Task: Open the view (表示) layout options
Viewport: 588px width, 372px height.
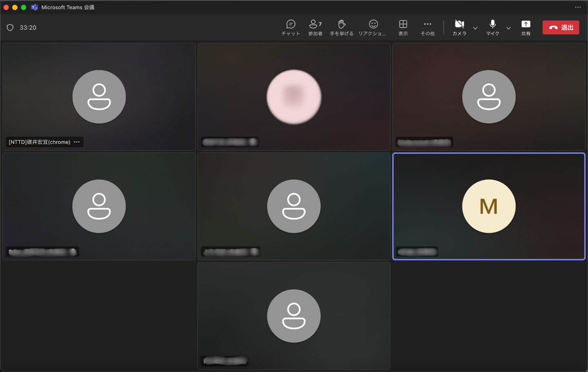Action: (x=403, y=27)
